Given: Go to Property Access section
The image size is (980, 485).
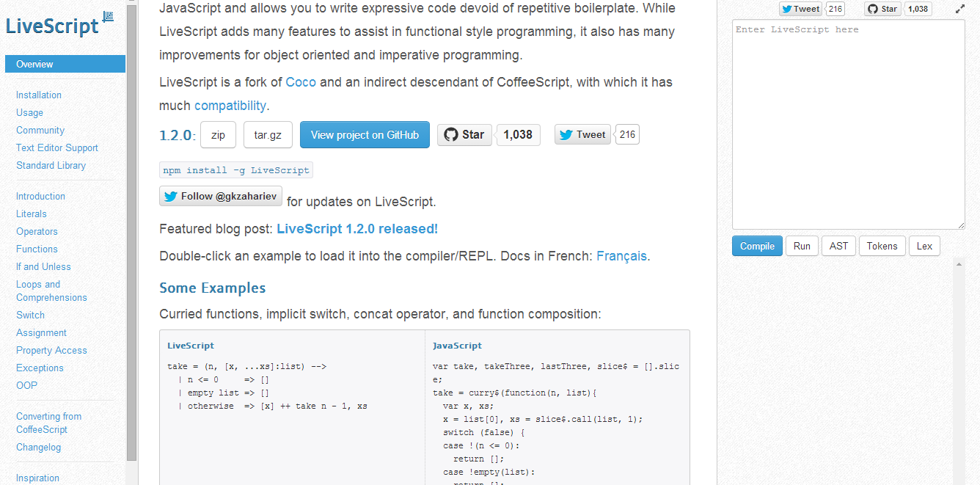Looking at the screenshot, I should [51, 351].
